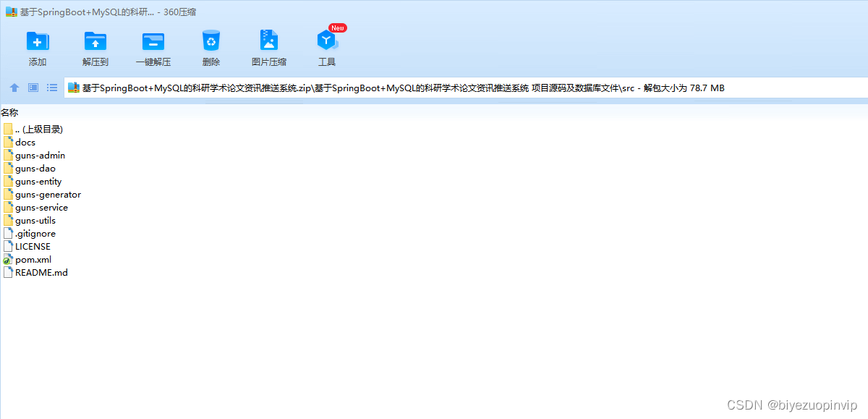Switch to list view mode icon
This screenshot has height=419, width=868.
[51, 88]
